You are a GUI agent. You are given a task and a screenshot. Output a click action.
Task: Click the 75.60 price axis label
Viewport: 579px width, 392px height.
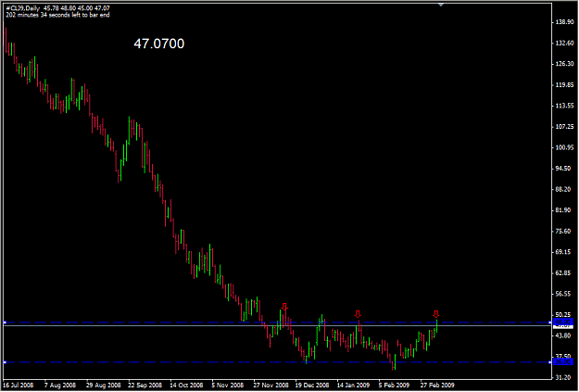[563, 232]
